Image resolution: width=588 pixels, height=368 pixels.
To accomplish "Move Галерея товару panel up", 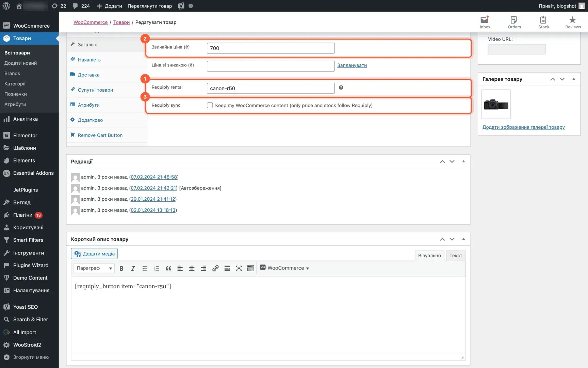I will point(553,79).
